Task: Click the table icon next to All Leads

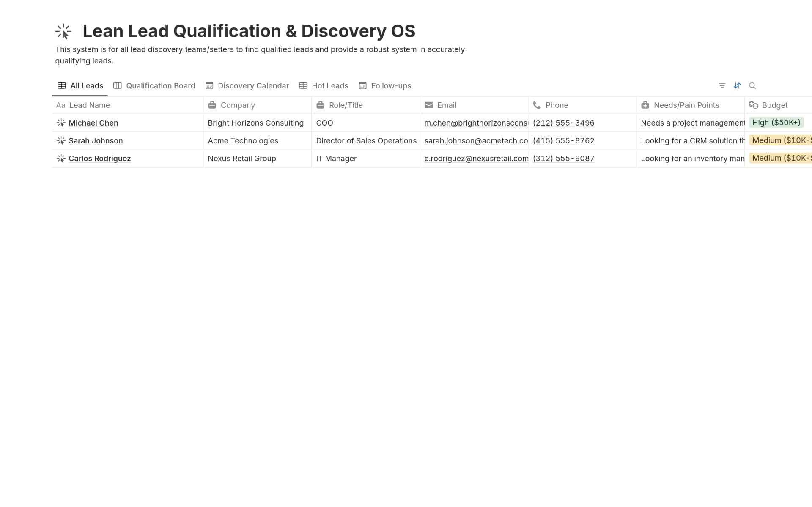Action: (62, 85)
